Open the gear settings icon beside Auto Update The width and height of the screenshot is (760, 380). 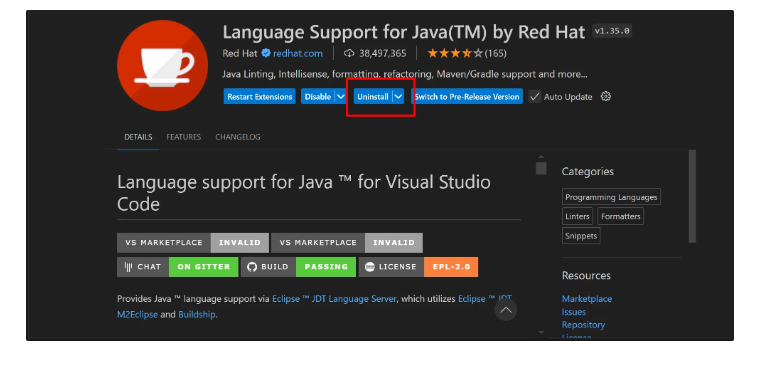(x=605, y=96)
